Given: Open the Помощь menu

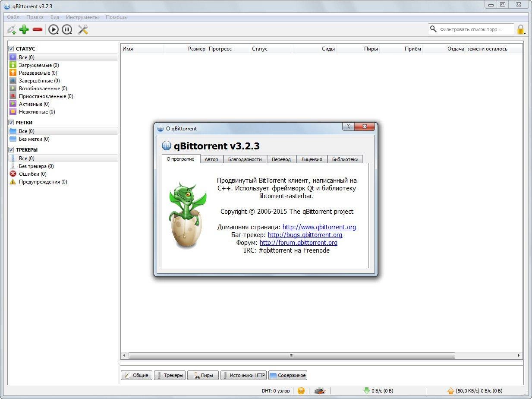Looking at the screenshot, I should coord(116,17).
